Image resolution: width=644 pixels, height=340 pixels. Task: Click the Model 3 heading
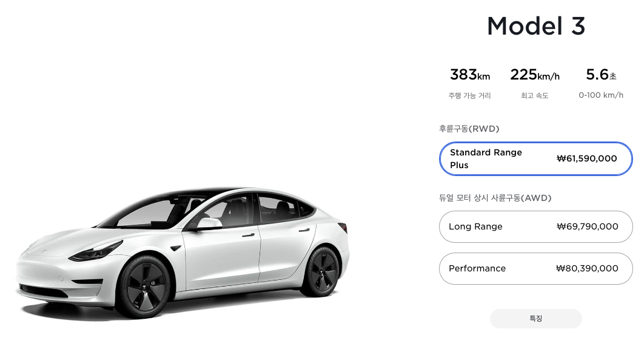click(x=535, y=26)
